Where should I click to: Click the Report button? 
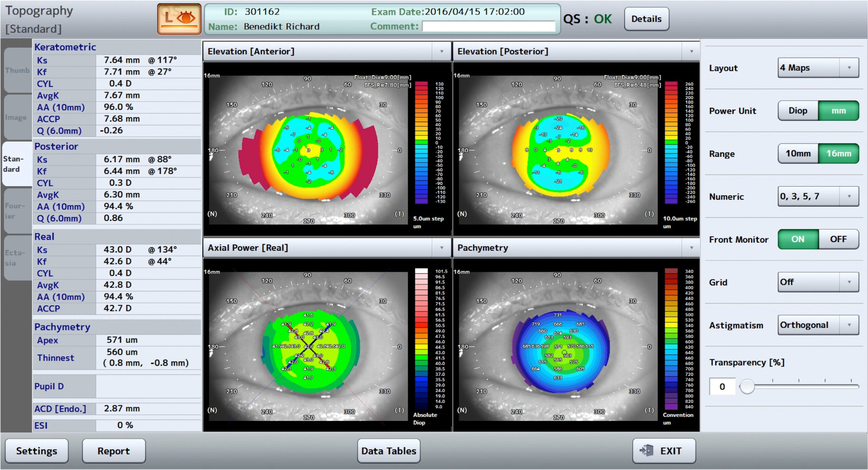114,451
